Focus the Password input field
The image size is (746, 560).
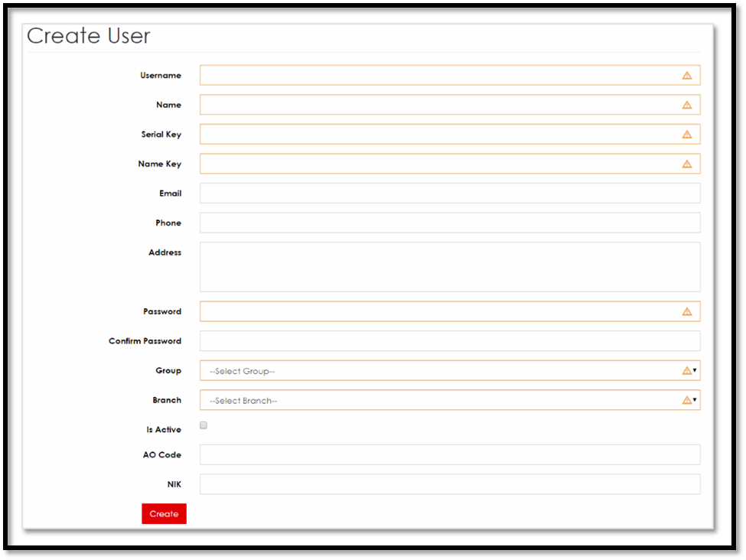pos(450,311)
